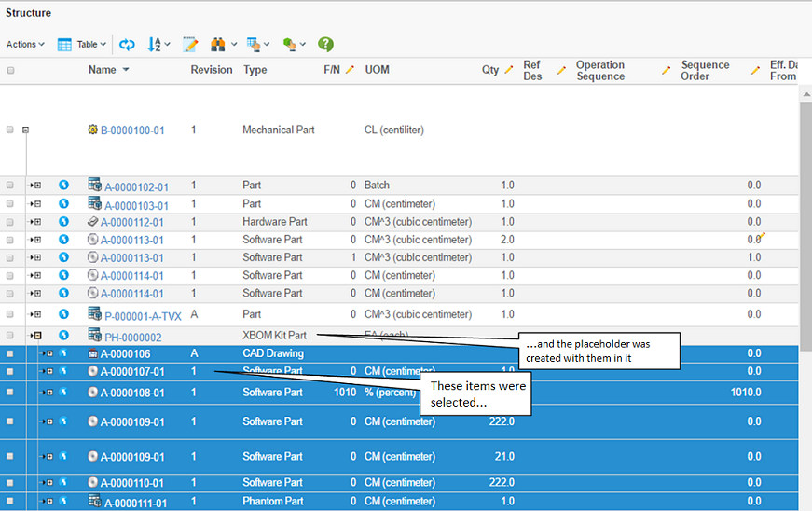The width and height of the screenshot is (812, 511).
Task: Click blue status icon in A-0000112-01 row
Action: point(63,222)
